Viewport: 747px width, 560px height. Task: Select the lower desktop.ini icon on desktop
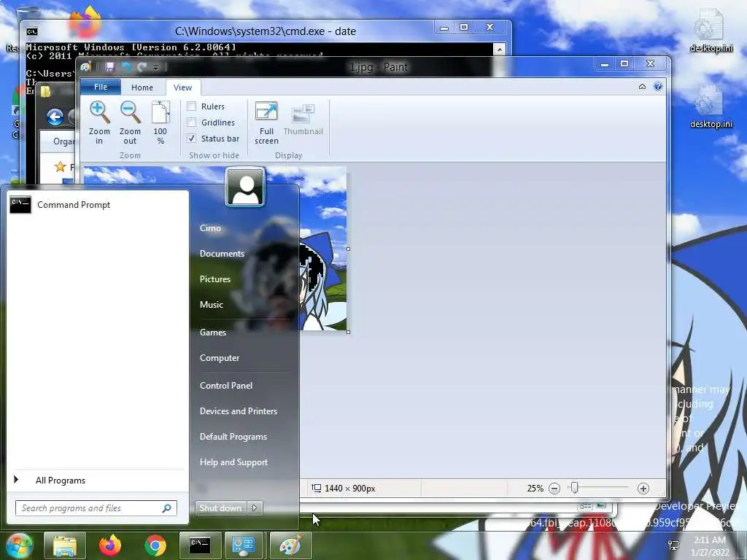pyautogui.click(x=711, y=107)
